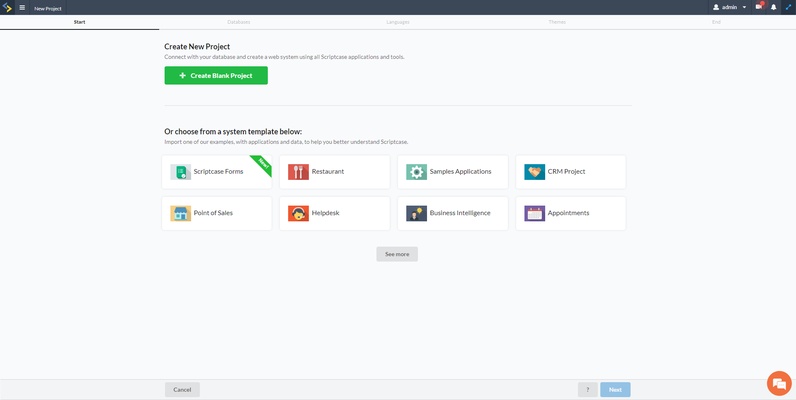Toggle fullscreen with expand arrows icon

pos(788,7)
